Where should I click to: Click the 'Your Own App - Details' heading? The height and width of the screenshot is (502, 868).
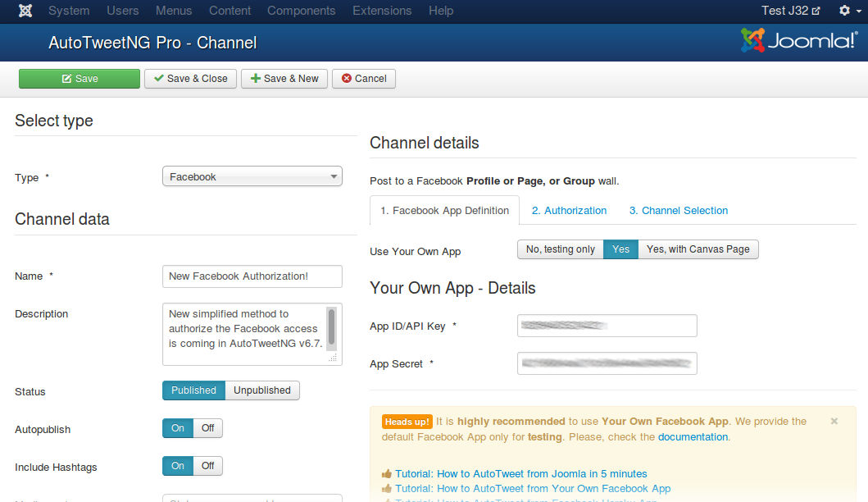(x=452, y=288)
